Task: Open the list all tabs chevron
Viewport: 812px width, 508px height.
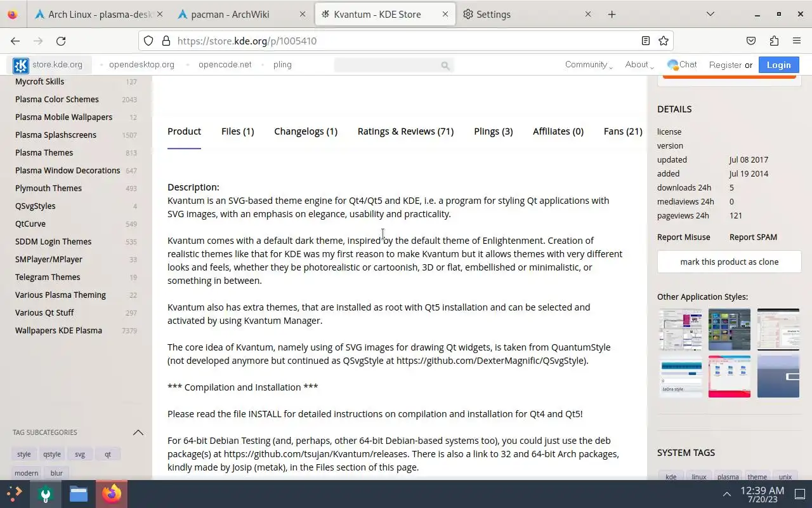Action: click(x=710, y=14)
